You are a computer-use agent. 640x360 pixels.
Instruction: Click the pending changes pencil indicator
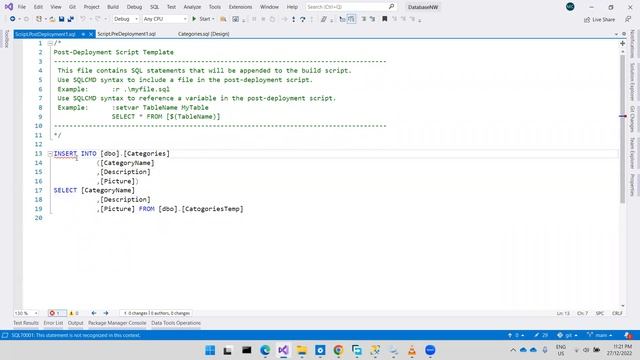(541, 335)
